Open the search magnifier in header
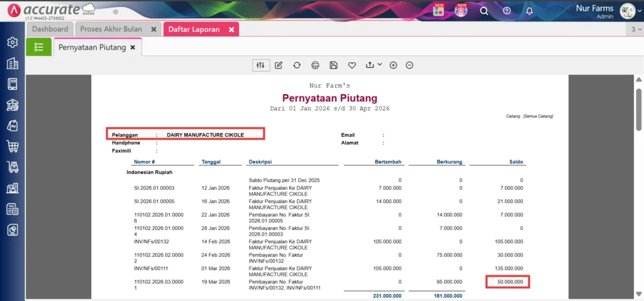The height and width of the screenshot is (301, 644). click(x=484, y=11)
